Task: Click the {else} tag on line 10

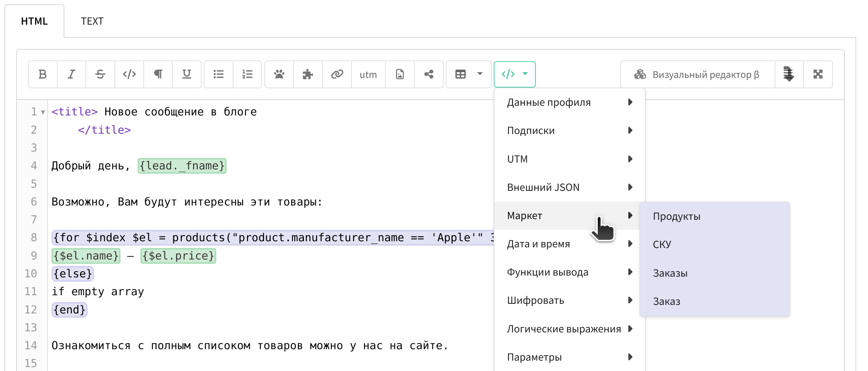Action: (x=73, y=274)
